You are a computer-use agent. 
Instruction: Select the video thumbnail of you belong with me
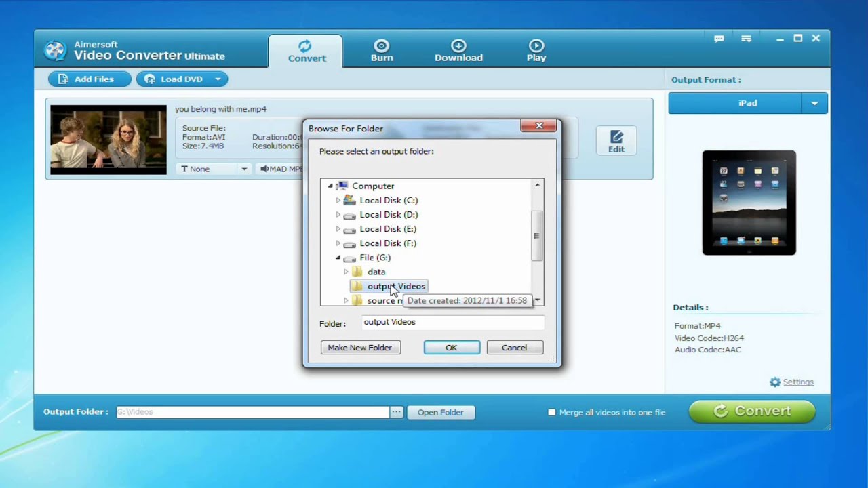(108, 140)
